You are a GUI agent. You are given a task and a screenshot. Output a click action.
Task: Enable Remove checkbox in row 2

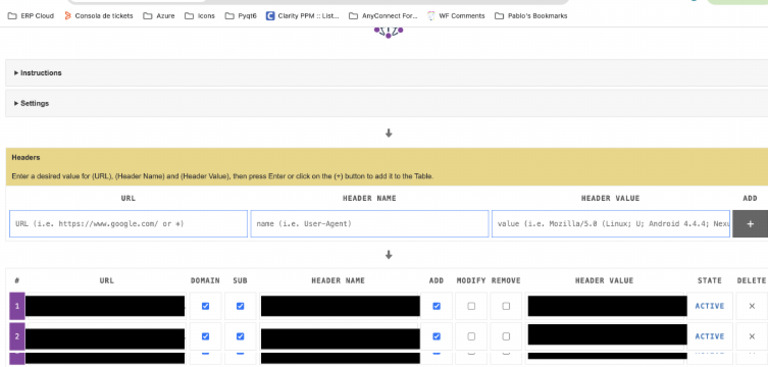506,337
